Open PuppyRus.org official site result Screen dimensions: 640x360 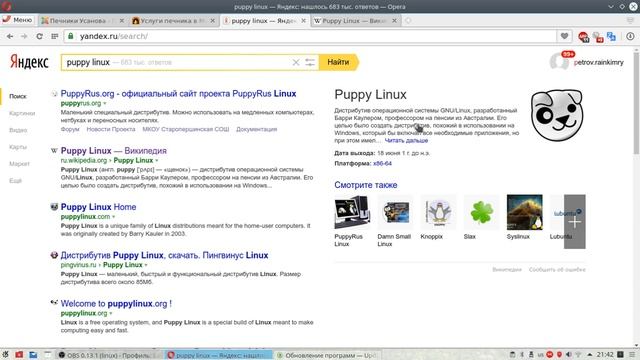(178, 93)
